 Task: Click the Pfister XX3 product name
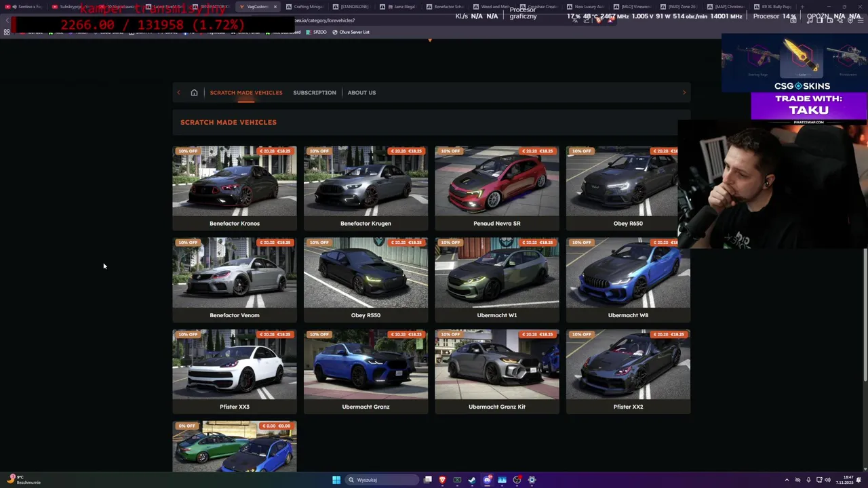[x=235, y=407]
